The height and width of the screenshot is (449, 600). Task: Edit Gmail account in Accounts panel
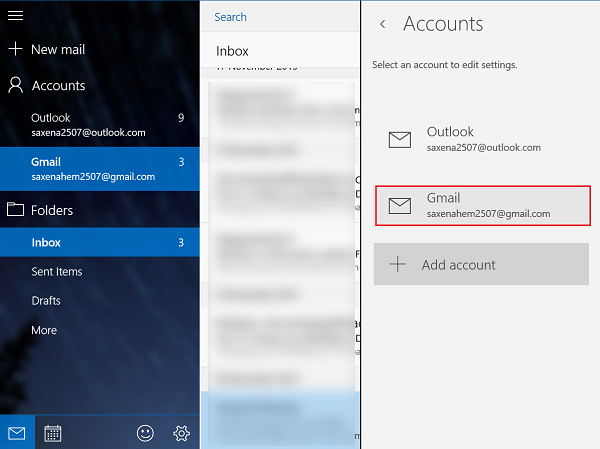click(x=482, y=205)
